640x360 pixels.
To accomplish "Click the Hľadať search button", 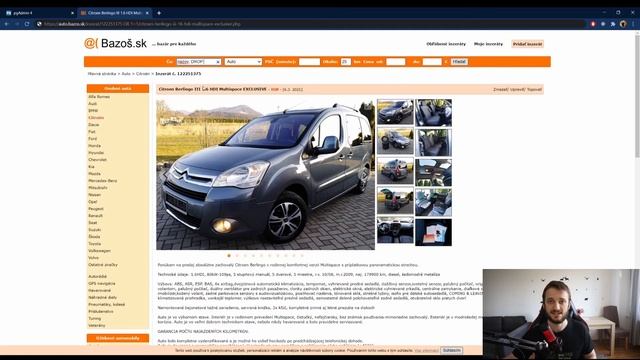I will click(x=459, y=62).
